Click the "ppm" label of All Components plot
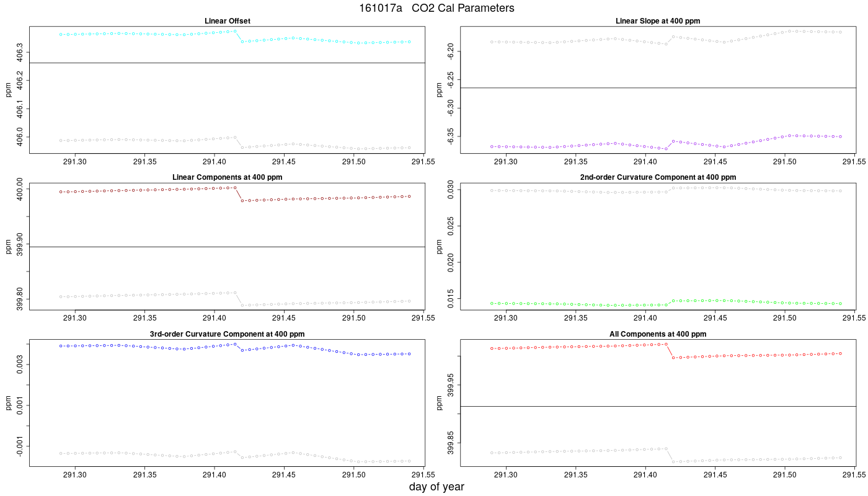868x496 pixels. [x=440, y=404]
